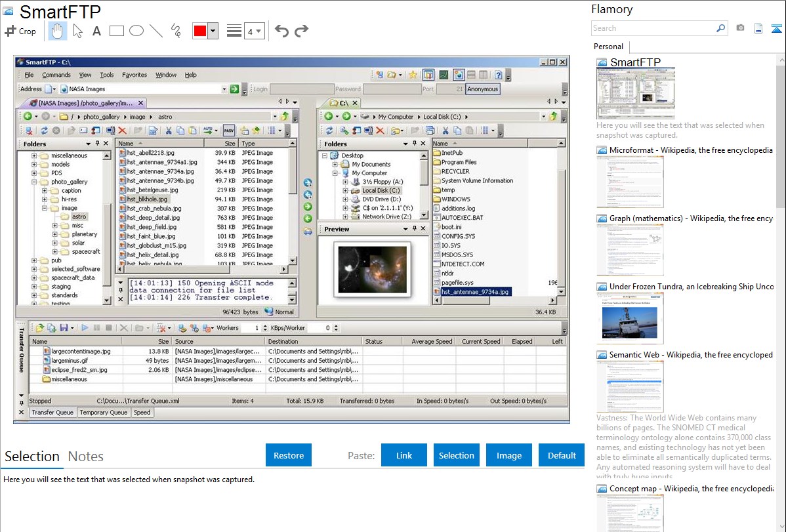Select the straight line drawing tool
The width and height of the screenshot is (786, 532).
pyautogui.click(x=156, y=31)
